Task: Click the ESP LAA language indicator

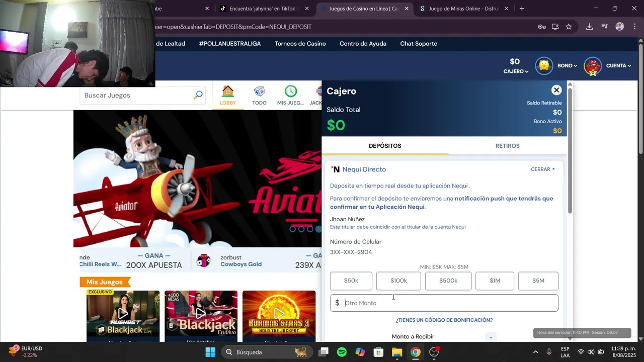Action: tap(565, 352)
